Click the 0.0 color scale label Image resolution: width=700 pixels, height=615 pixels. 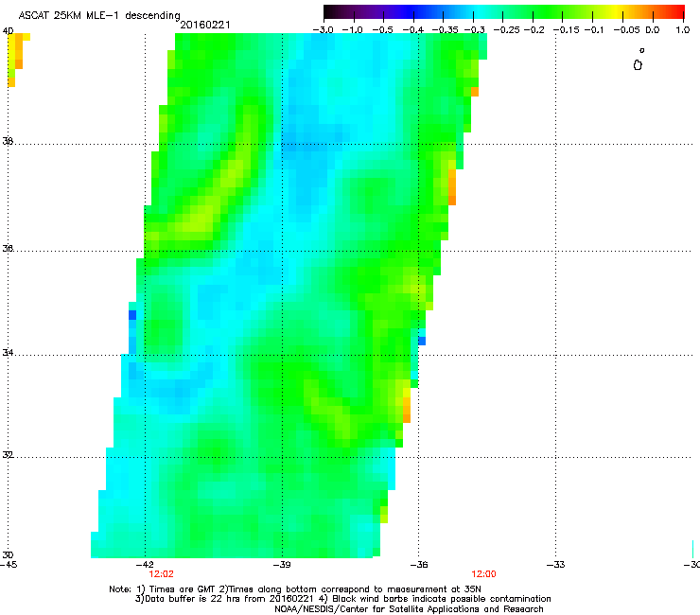[653, 30]
